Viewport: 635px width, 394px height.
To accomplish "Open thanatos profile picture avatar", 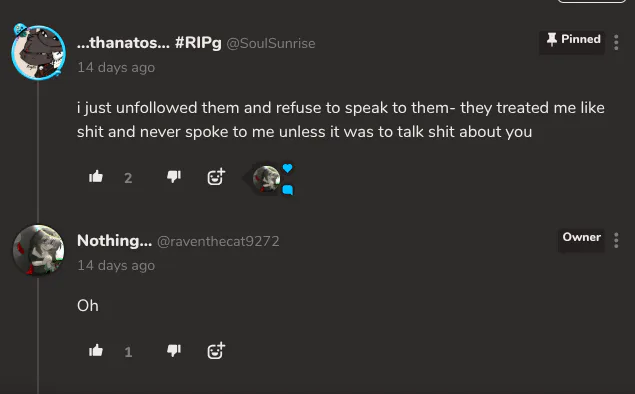I will [x=38, y=52].
